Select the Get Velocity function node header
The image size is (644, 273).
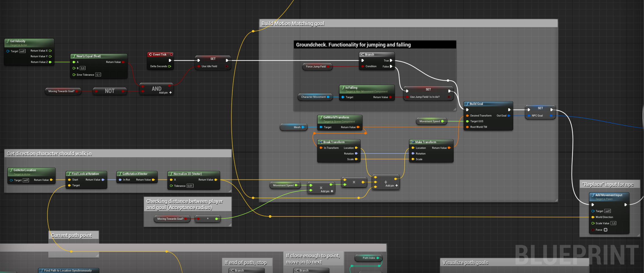point(29,43)
